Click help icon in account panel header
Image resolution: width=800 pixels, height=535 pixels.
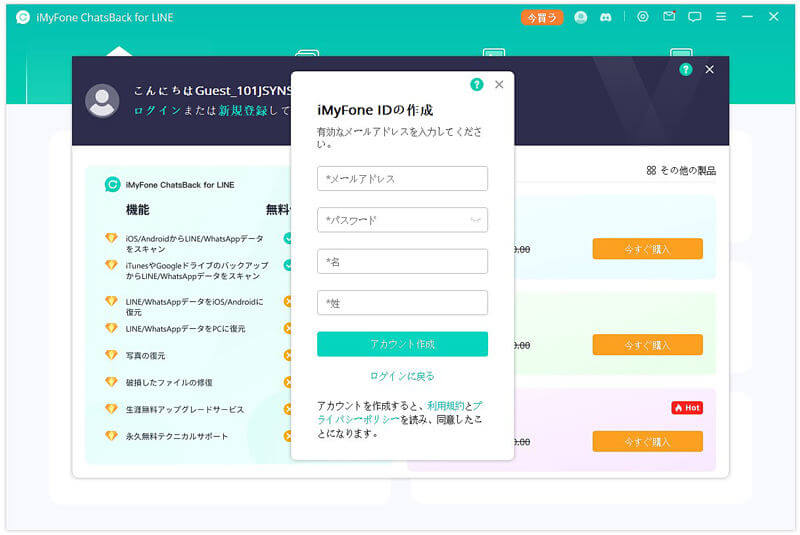[x=686, y=69]
